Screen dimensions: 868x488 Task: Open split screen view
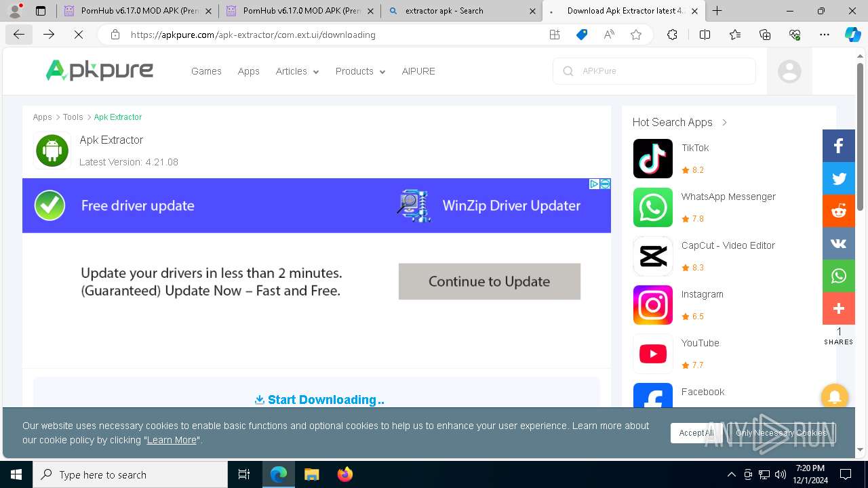[x=705, y=35]
